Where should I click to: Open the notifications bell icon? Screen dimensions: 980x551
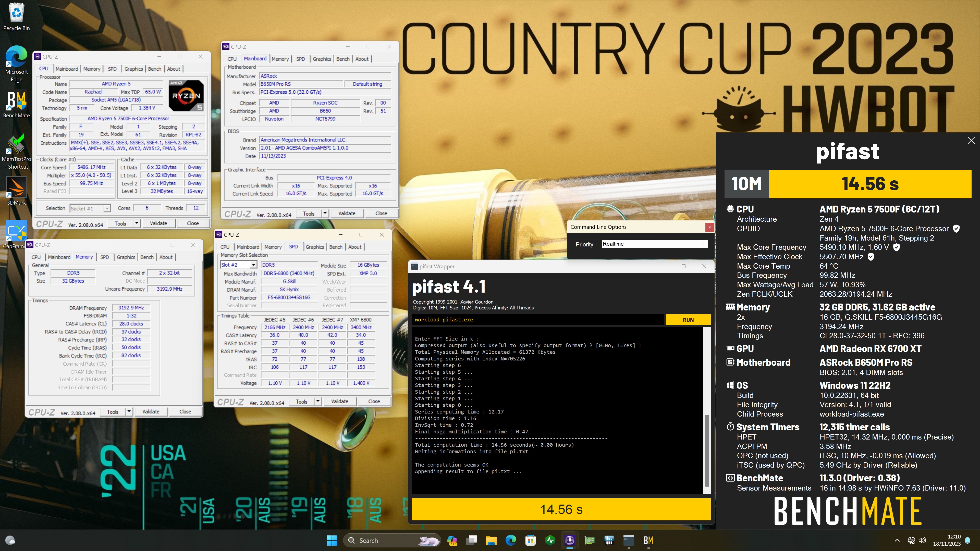(x=967, y=540)
